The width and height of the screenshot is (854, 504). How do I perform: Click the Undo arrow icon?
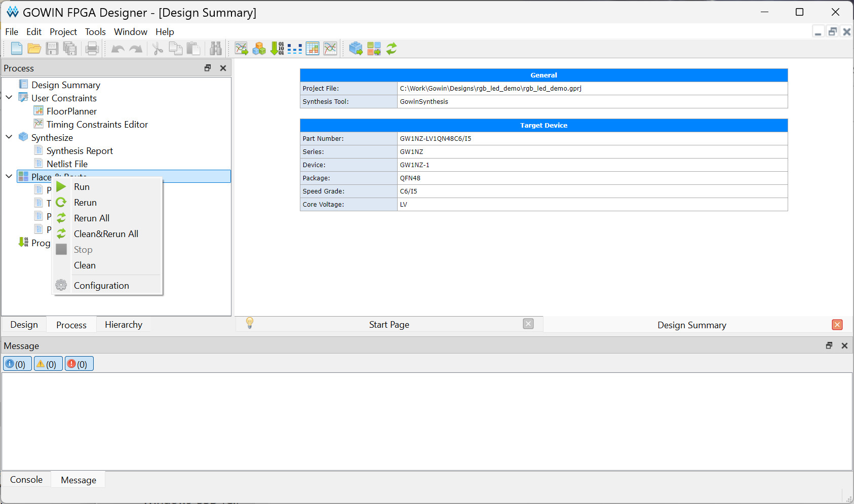coord(118,49)
